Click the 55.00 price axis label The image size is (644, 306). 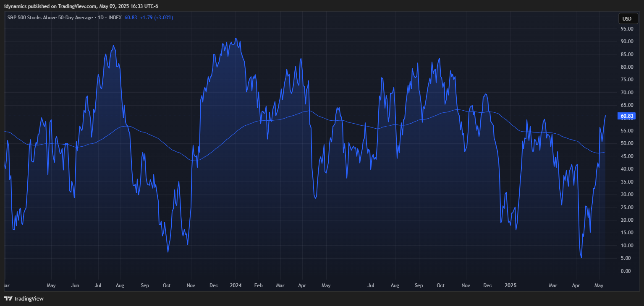tap(627, 131)
